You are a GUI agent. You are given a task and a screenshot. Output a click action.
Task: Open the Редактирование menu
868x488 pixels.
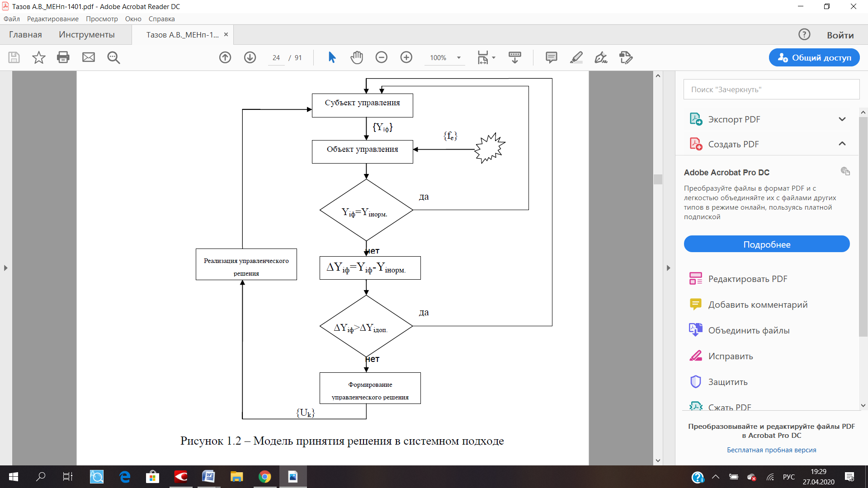coord(53,19)
